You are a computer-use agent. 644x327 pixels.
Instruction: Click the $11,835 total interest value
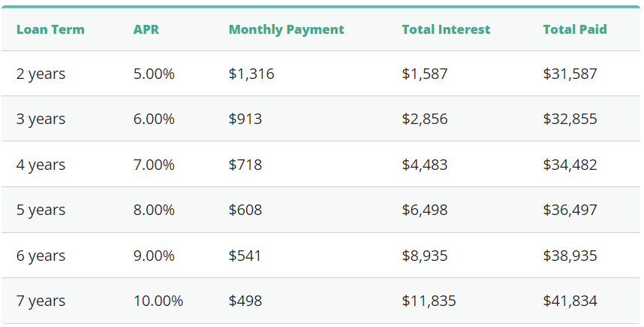pos(429,301)
